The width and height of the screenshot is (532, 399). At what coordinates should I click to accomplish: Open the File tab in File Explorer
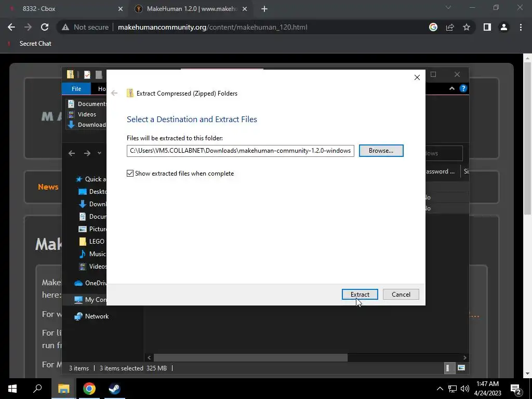click(x=76, y=88)
